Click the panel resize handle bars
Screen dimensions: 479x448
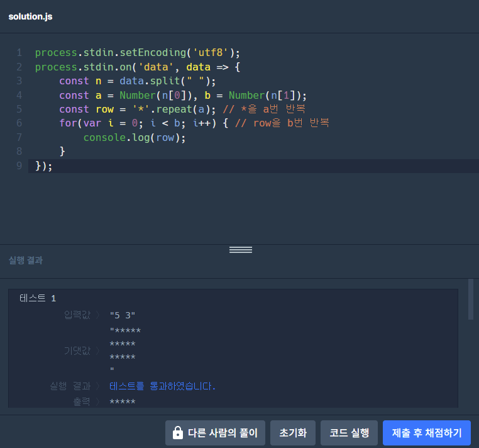[x=241, y=250]
